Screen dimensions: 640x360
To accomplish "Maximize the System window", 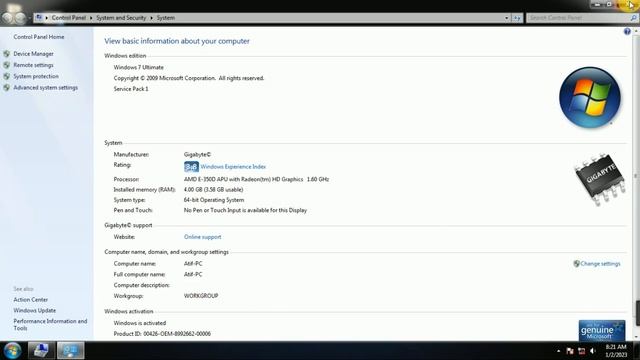I will click(609, 4).
